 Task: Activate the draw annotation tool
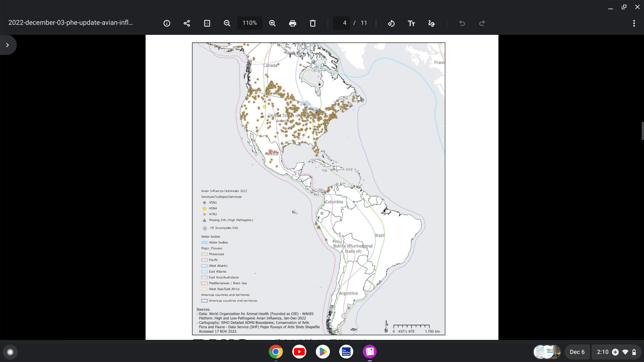coord(431,23)
